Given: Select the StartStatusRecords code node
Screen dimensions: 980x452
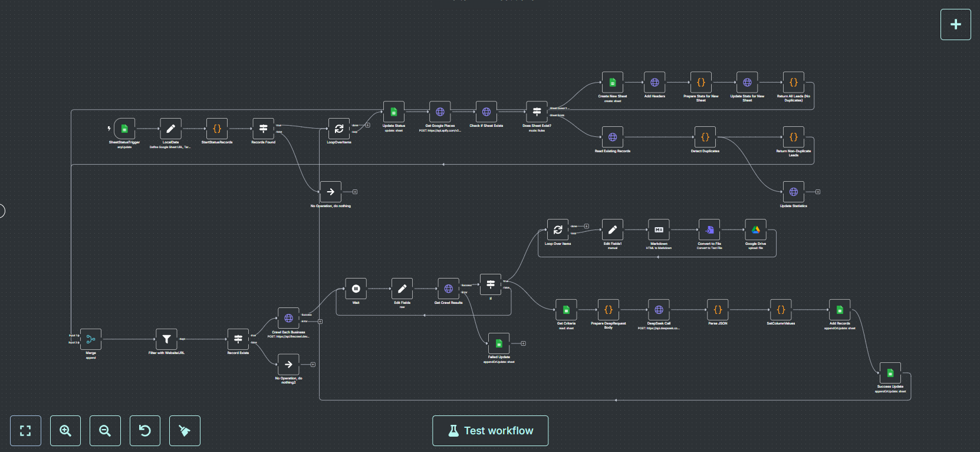Looking at the screenshot, I should tap(217, 129).
